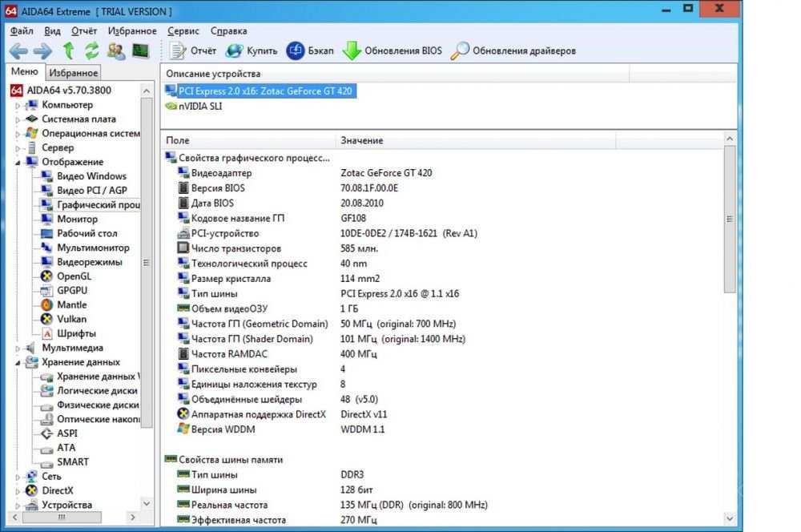Expand the Системная плата tree node
Image resolution: width=801 pixels, height=532 pixels.
point(18,119)
